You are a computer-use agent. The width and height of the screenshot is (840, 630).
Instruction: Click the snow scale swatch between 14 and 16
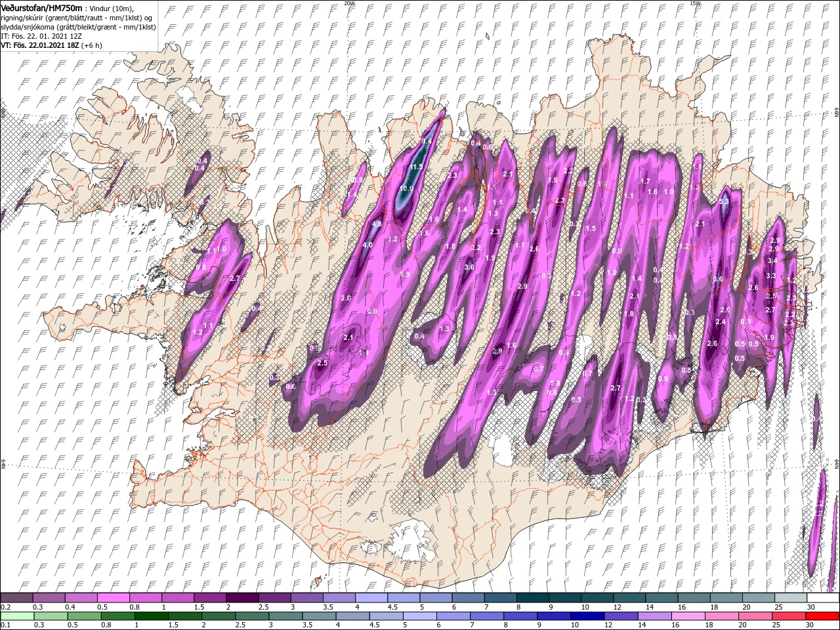click(x=661, y=598)
